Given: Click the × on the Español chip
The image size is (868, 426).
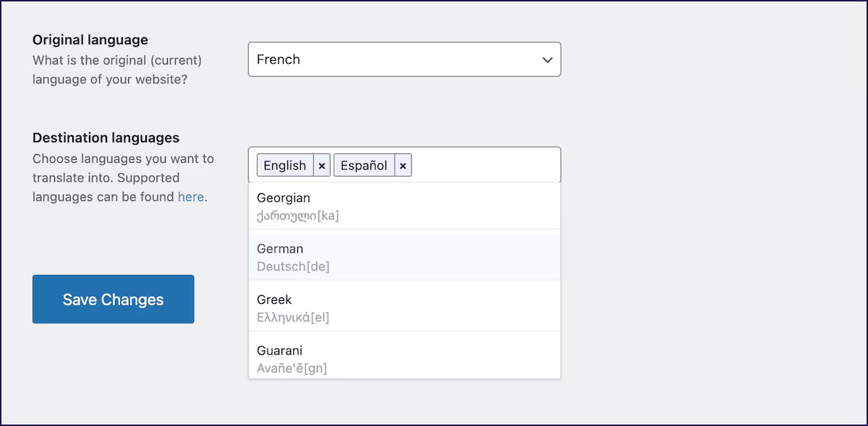Looking at the screenshot, I should [x=403, y=165].
